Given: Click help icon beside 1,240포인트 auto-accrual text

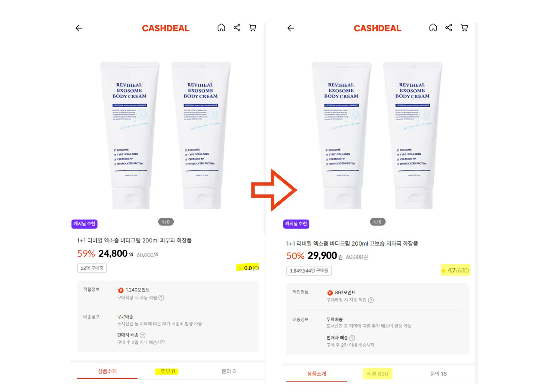Looking at the screenshot, I should (161, 298).
